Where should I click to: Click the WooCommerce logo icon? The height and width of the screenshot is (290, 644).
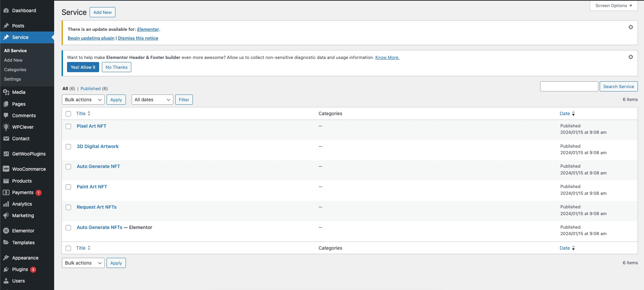point(6,169)
